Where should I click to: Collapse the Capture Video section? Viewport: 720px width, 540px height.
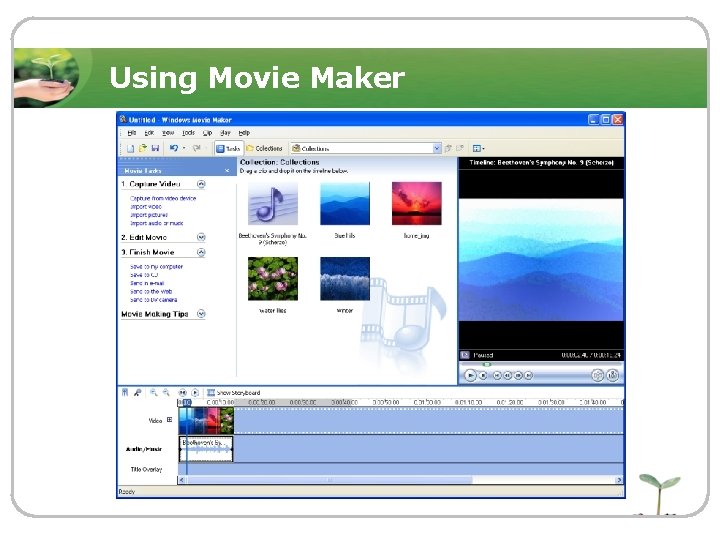pos(201,184)
